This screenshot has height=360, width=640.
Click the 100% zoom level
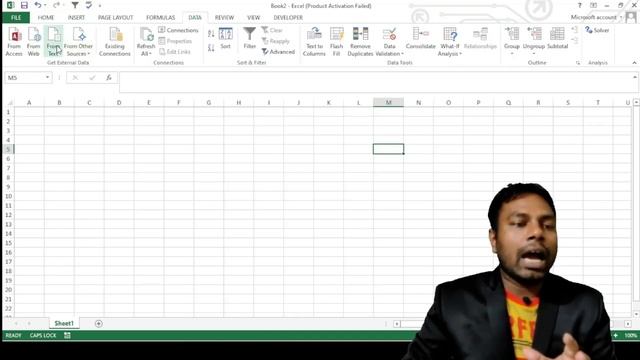pos(630,336)
